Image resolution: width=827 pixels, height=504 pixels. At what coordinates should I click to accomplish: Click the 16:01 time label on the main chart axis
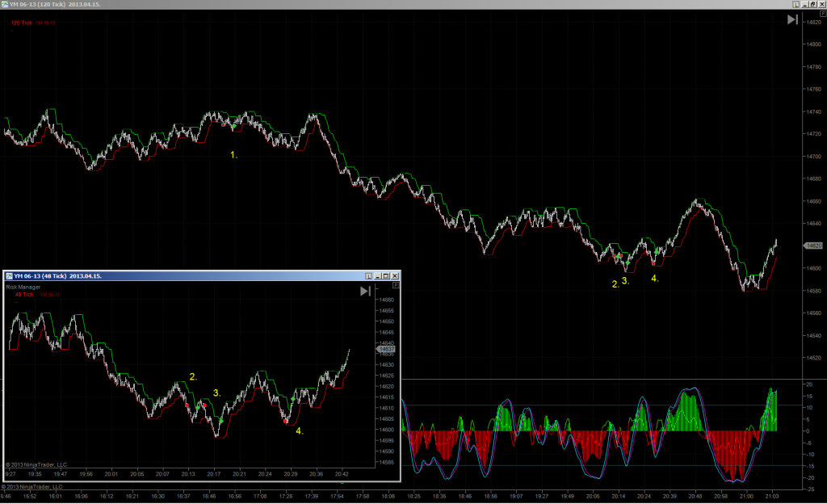55,496
